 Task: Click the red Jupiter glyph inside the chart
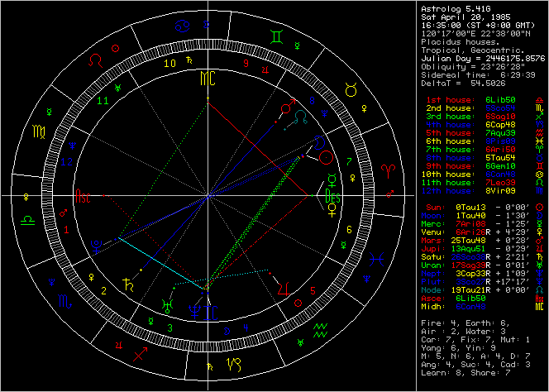point(284,289)
